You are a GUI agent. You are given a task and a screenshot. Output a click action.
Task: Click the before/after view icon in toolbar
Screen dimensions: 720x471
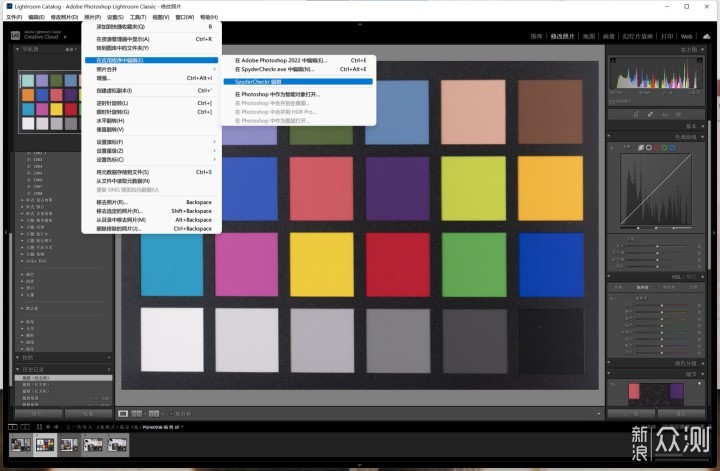[154, 414]
